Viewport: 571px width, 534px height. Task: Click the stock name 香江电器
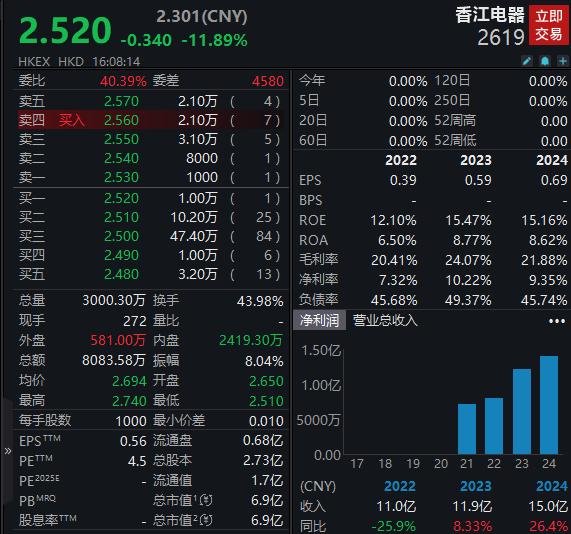coord(489,15)
